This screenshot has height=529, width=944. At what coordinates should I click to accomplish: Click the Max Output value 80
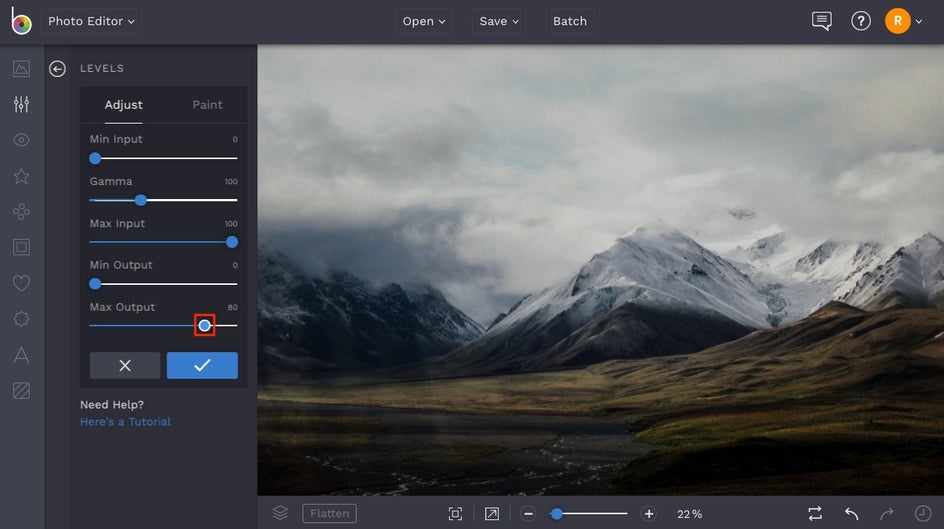tap(232, 307)
